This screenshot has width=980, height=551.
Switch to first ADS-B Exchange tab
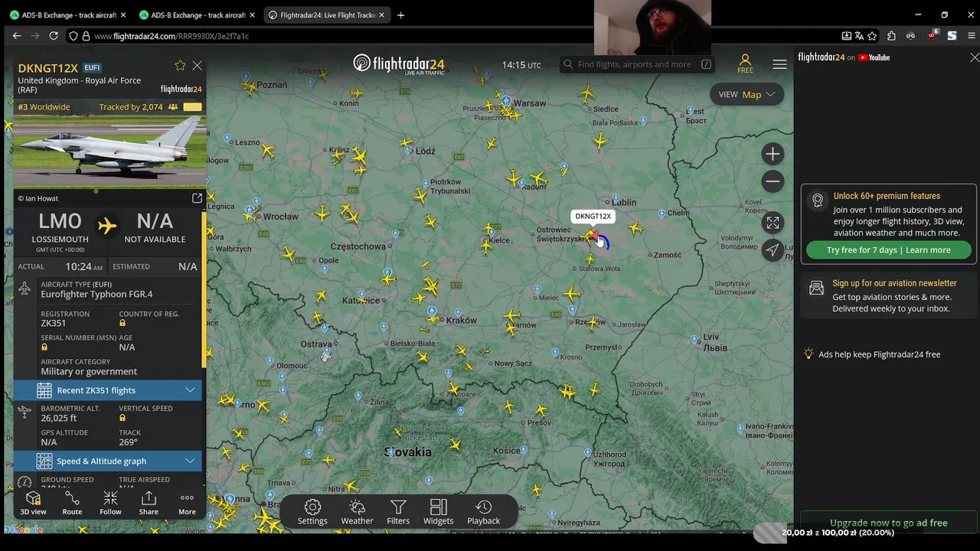click(68, 15)
